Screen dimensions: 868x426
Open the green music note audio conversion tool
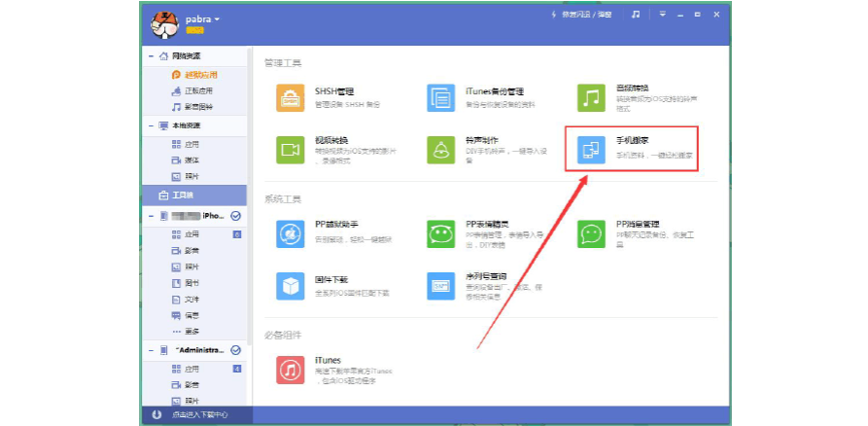click(591, 97)
